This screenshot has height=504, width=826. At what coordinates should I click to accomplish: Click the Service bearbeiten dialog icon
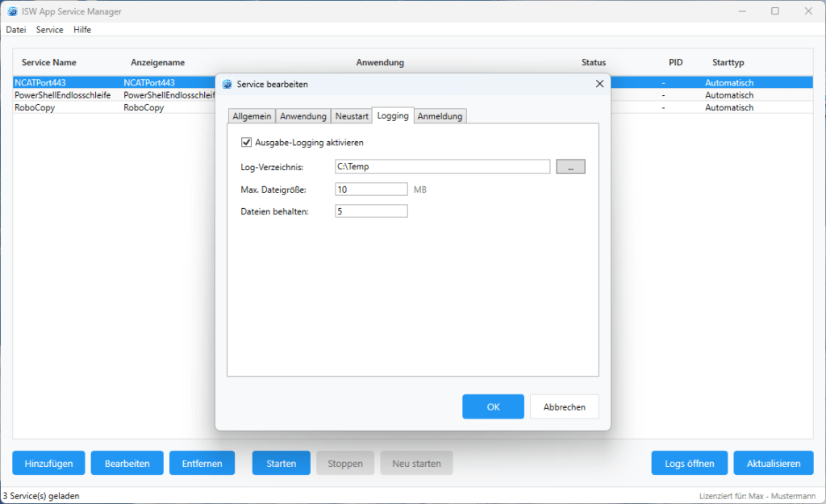227,84
